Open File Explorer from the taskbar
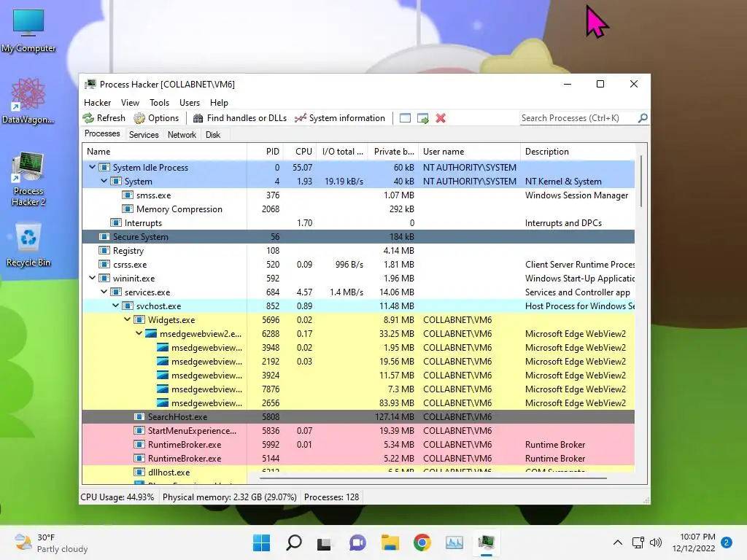 [390, 542]
